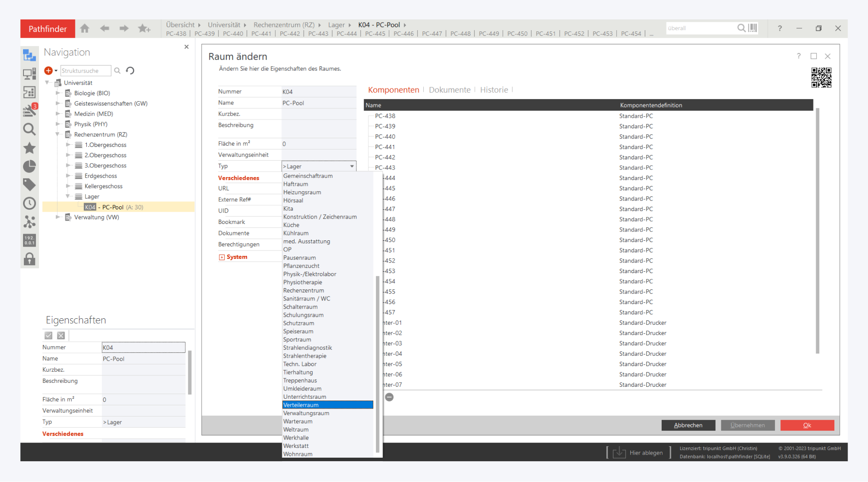
Task: Click the barcode scanner icon near search
Action: tap(752, 28)
